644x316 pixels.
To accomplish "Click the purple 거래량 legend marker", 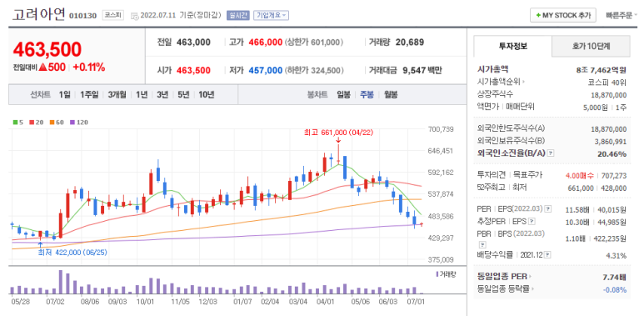I will coord(437,273).
